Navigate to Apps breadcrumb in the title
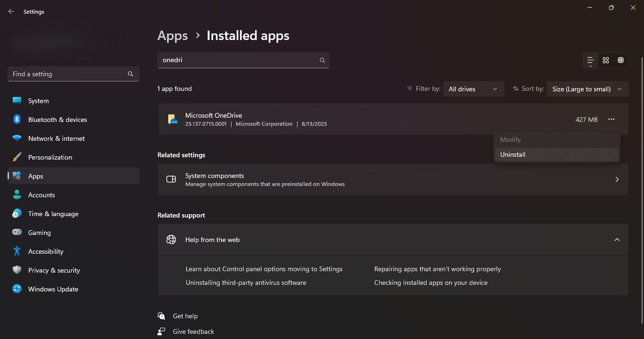The image size is (644, 339). click(x=173, y=36)
